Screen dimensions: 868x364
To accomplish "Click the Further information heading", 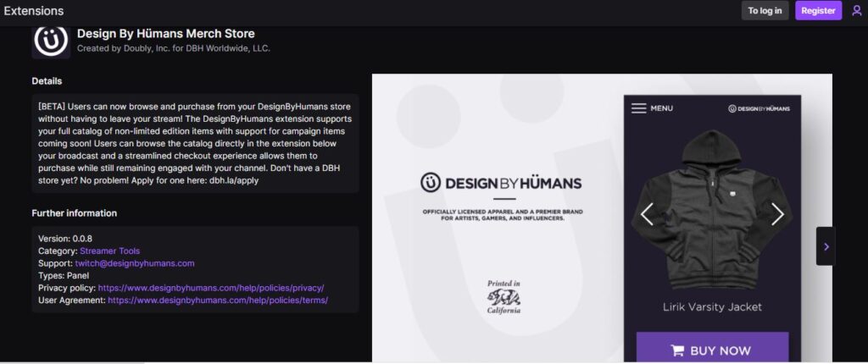I will tap(75, 213).
